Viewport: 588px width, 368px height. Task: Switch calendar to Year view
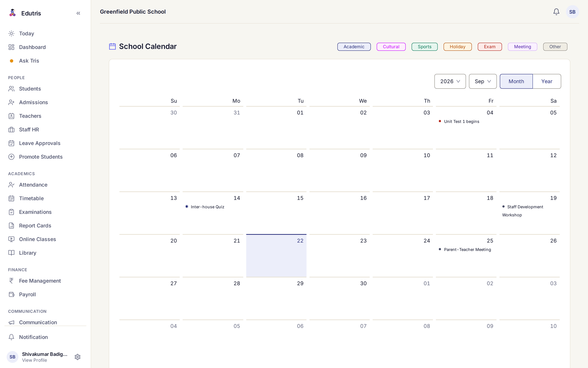pyautogui.click(x=547, y=81)
